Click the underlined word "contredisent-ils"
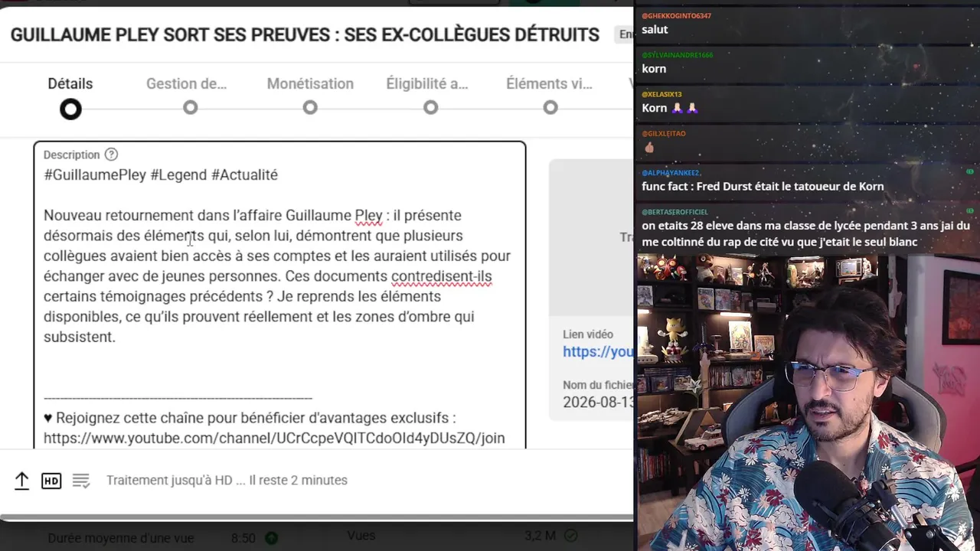 coord(441,276)
